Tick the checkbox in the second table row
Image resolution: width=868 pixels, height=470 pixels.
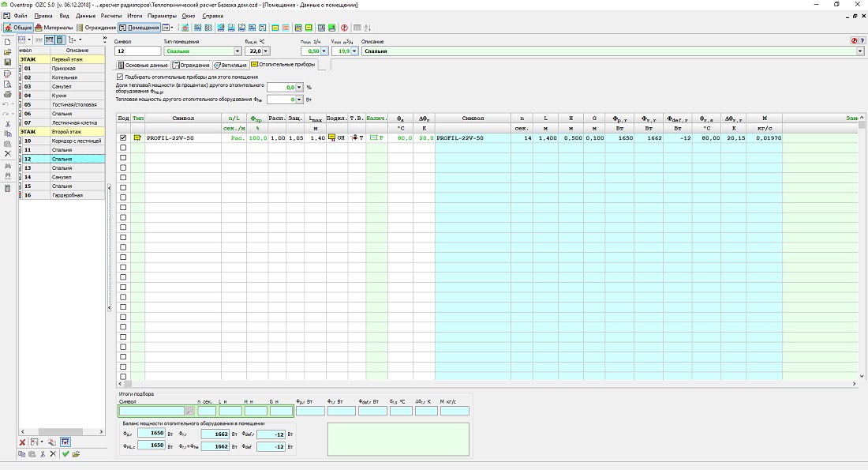(122, 148)
